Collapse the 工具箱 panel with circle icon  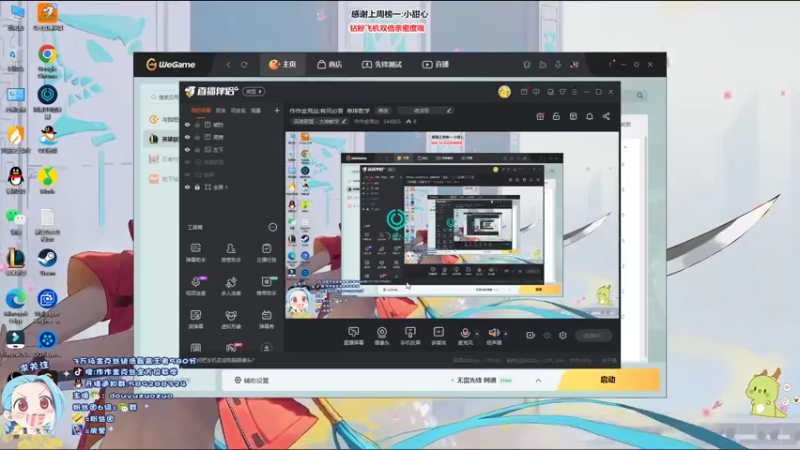(x=273, y=227)
